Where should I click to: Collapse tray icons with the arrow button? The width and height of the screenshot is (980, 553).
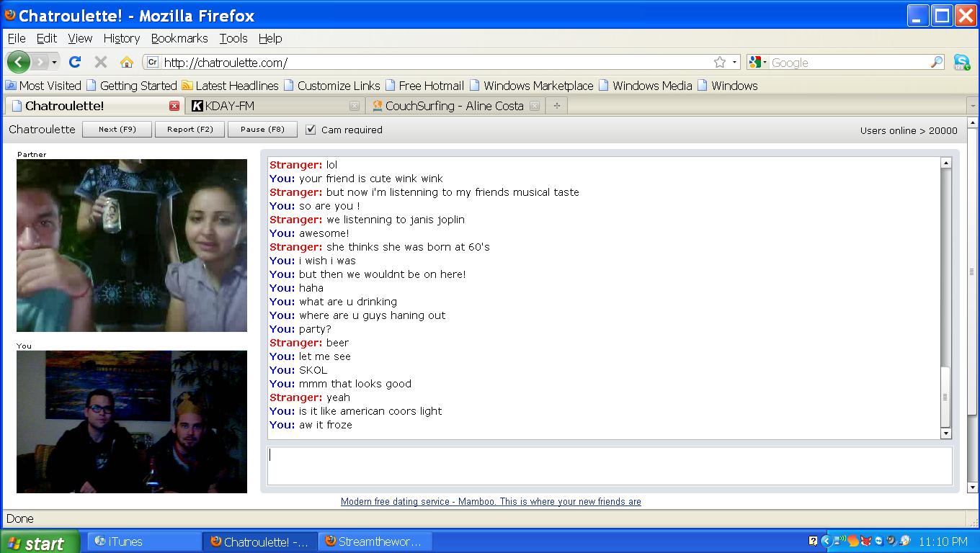click(x=827, y=541)
